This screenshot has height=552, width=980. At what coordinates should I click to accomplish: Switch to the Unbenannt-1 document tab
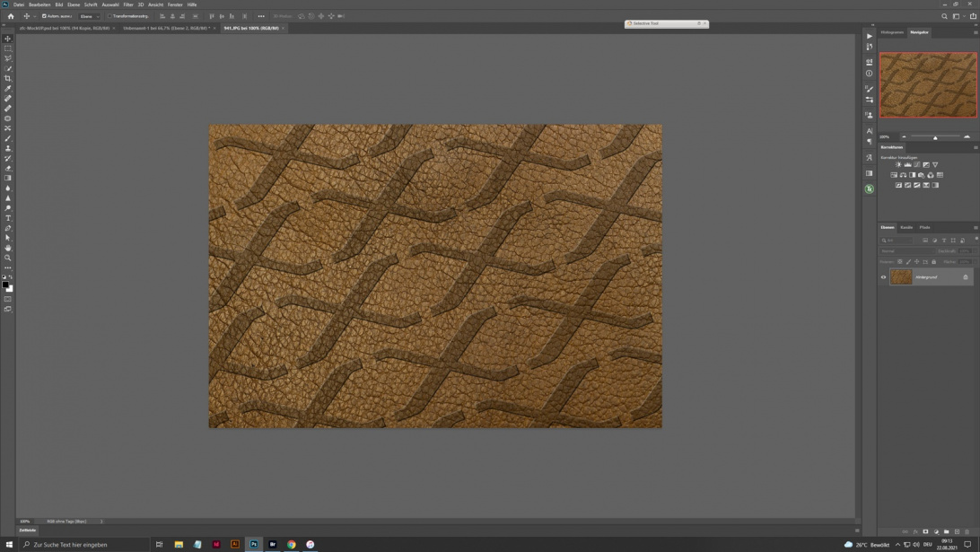coord(166,28)
